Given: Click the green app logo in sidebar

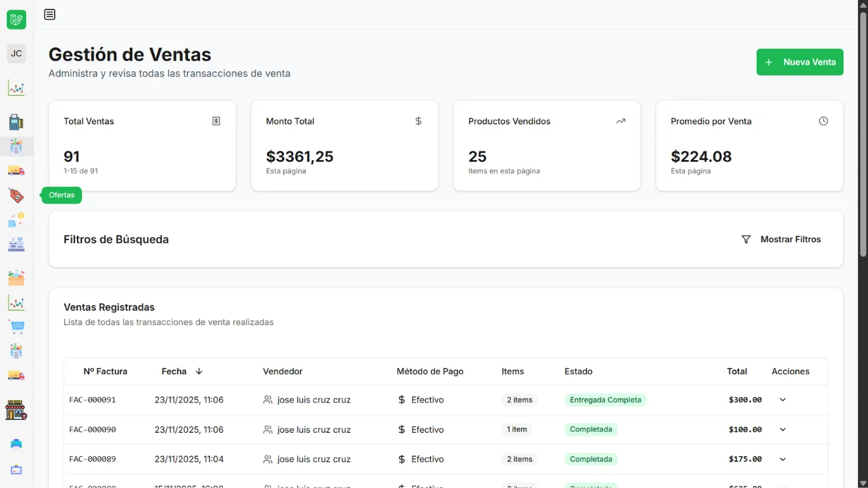Looking at the screenshot, I should [17, 20].
